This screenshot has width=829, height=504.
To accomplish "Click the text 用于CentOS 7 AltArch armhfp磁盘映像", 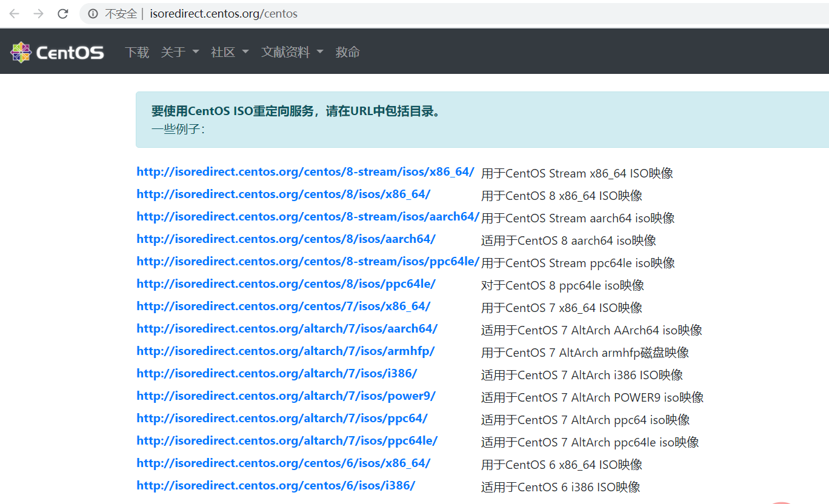I will coord(585,353).
